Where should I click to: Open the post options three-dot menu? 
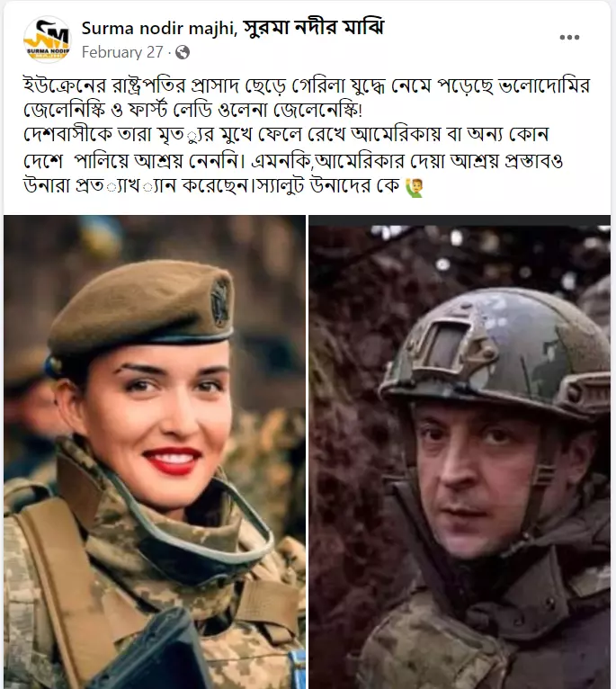pyautogui.click(x=569, y=38)
